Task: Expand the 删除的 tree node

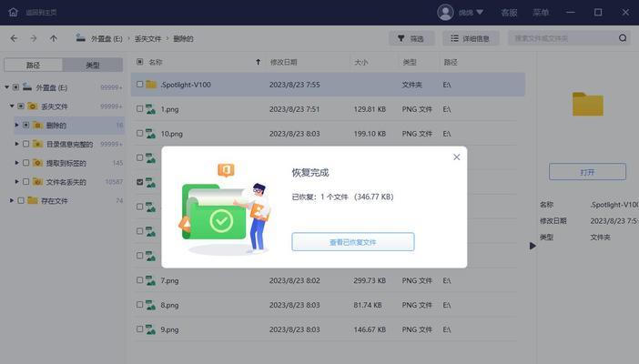Action: [x=16, y=125]
